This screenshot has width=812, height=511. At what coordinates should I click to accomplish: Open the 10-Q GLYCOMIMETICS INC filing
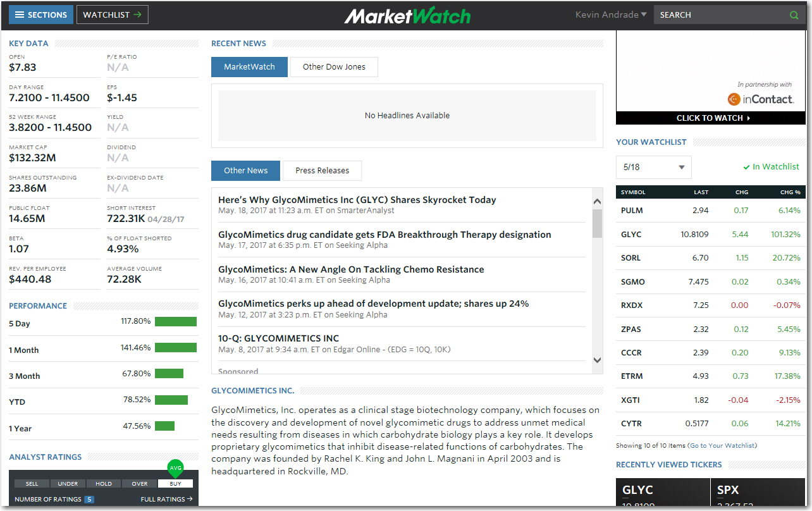pyautogui.click(x=278, y=338)
